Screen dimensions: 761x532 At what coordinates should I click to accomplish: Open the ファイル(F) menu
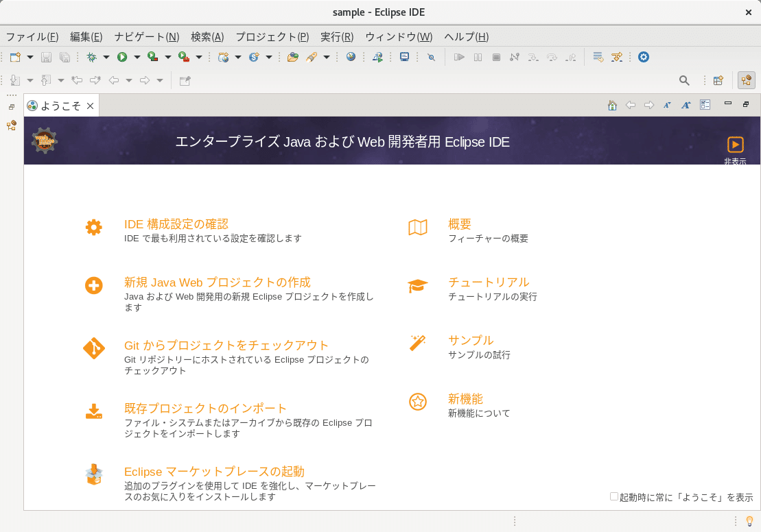(32, 37)
